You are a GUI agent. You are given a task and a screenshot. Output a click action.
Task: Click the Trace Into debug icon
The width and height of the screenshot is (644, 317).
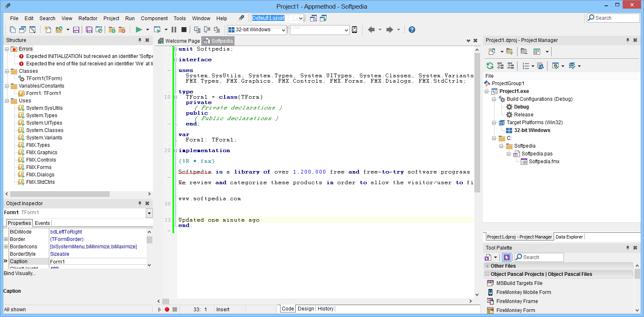tap(197, 30)
